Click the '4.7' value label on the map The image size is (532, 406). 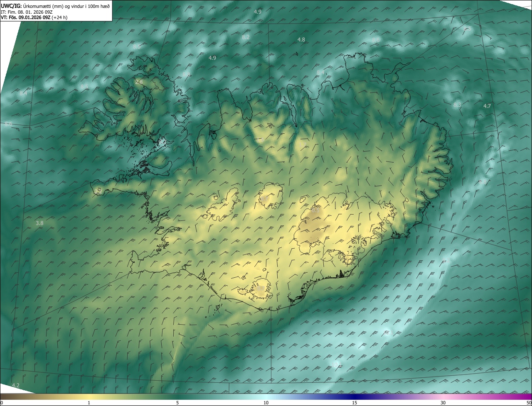(x=487, y=106)
